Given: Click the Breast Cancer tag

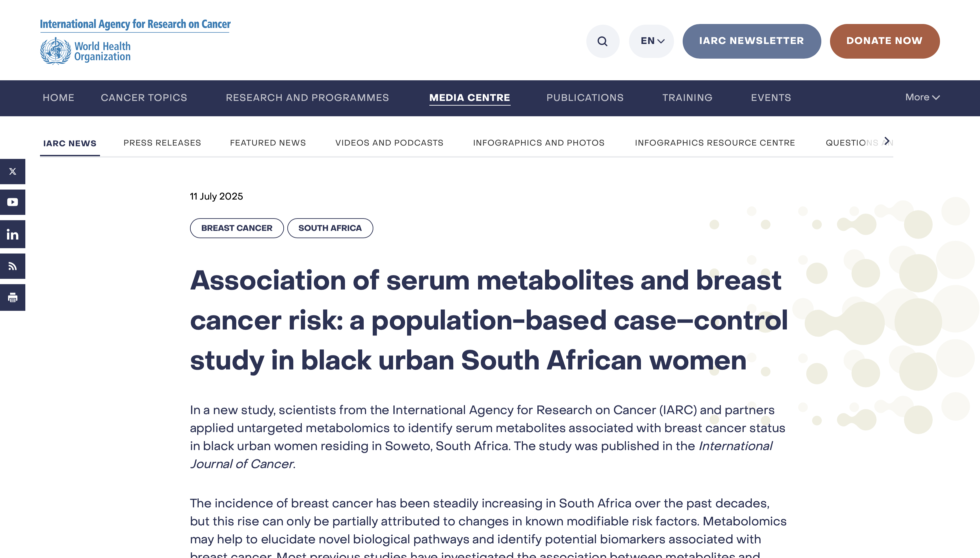Looking at the screenshot, I should pyautogui.click(x=237, y=228).
